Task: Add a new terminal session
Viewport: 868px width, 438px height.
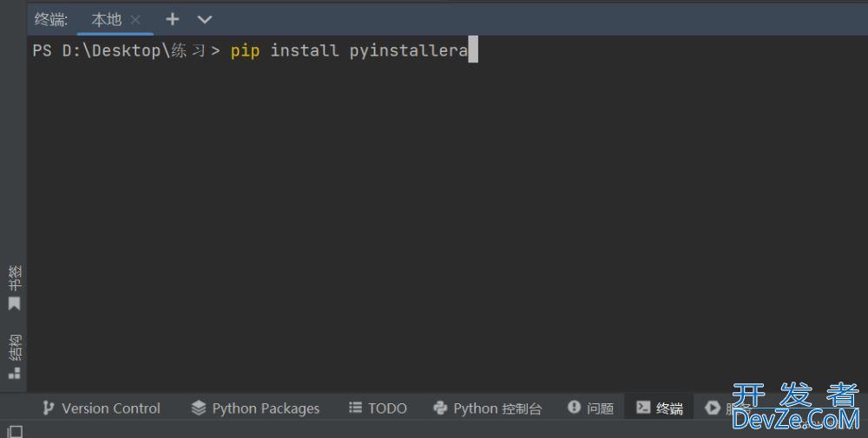Action: click(x=172, y=19)
